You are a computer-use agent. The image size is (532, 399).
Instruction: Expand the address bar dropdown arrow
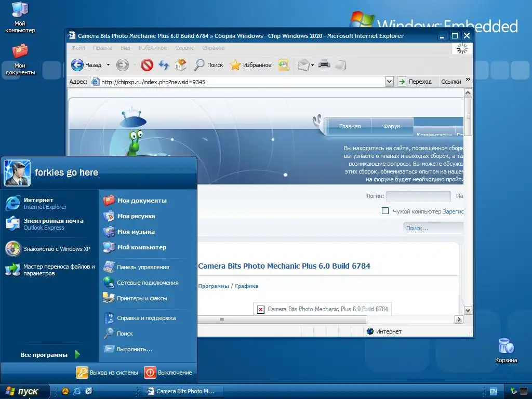[x=389, y=82]
